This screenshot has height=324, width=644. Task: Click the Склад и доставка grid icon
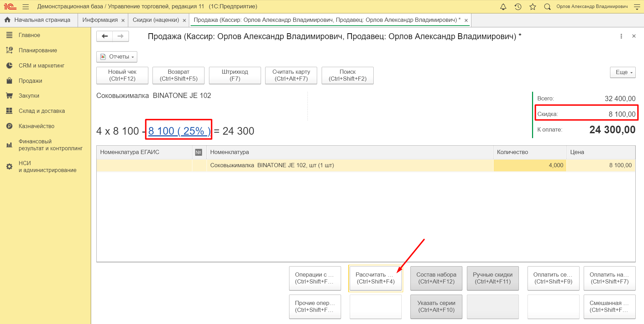9,111
